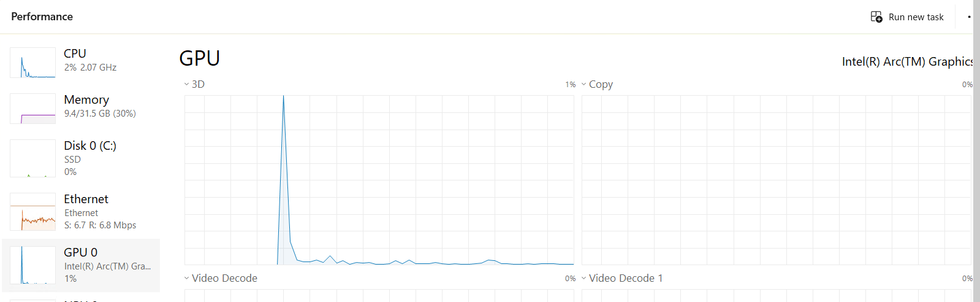The height and width of the screenshot is (302, 980).
Task: Expand the Copy engine selector chevron
Action: (583, 84)
